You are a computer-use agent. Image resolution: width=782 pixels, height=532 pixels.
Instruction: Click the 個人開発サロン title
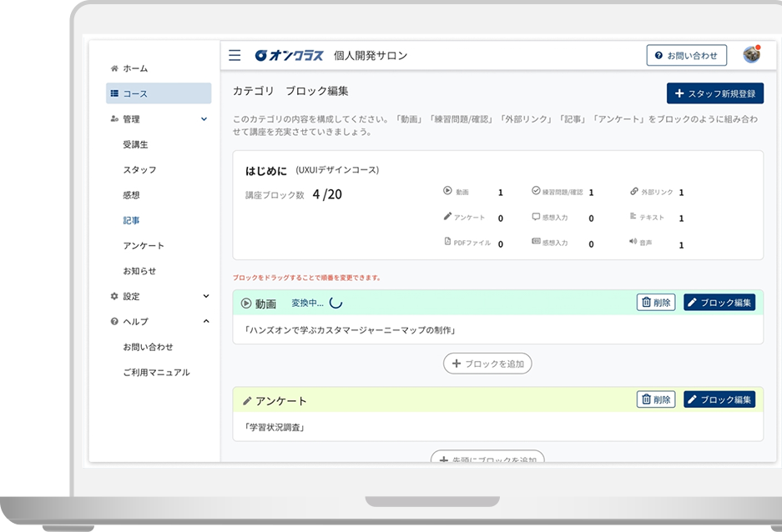[371, 55]
